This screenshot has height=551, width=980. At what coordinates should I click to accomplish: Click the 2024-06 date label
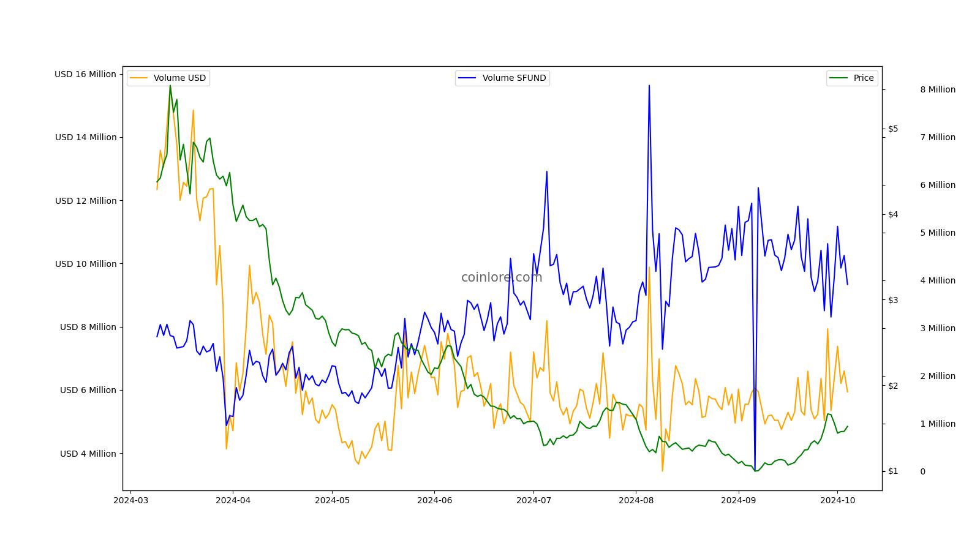click(x=434, y=500)
